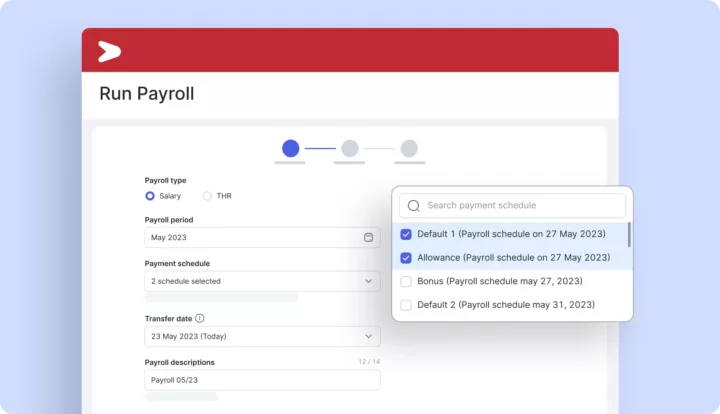
Task: Select the Salary radio button
Action: point(150,196)
